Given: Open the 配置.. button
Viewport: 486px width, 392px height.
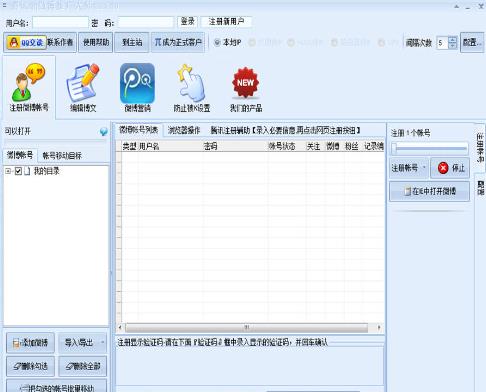Looking at the screenshot, I should [472, 42].
